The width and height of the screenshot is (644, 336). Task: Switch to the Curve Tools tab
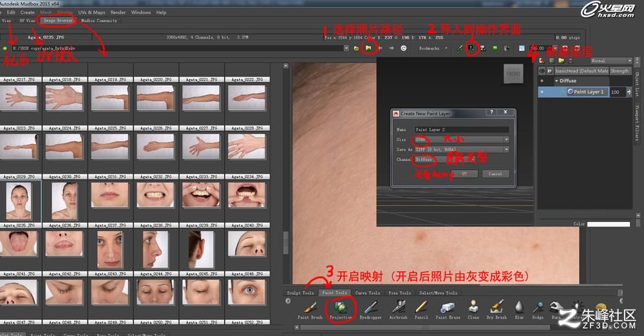pos(368,293)
